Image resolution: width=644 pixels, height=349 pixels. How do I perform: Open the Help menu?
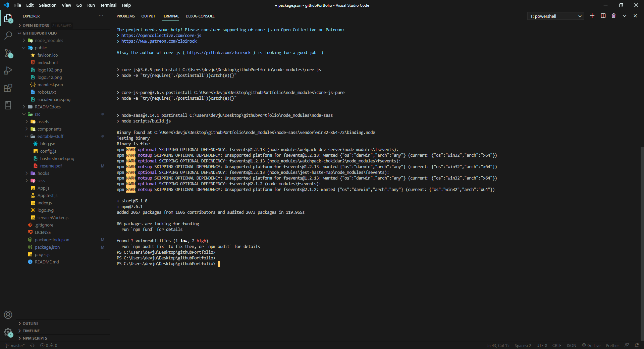[x=126, y=5]
